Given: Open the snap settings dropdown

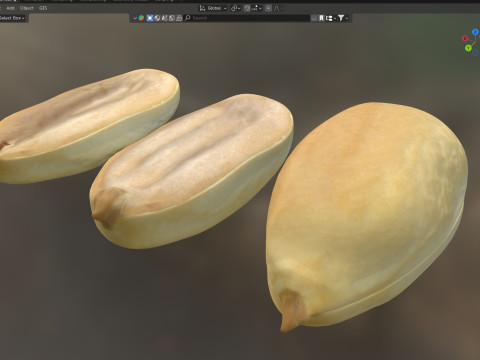Looking at the screenshot, I should point(256,8).
